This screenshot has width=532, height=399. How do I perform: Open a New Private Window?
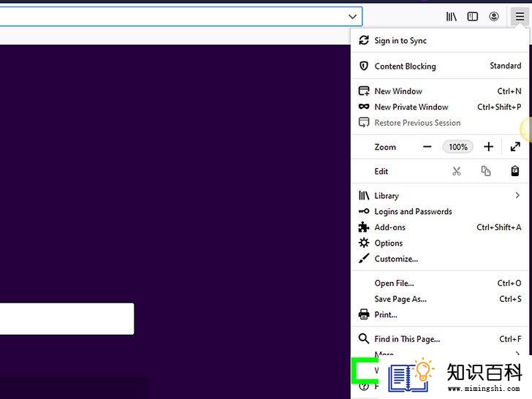(440, 107)
